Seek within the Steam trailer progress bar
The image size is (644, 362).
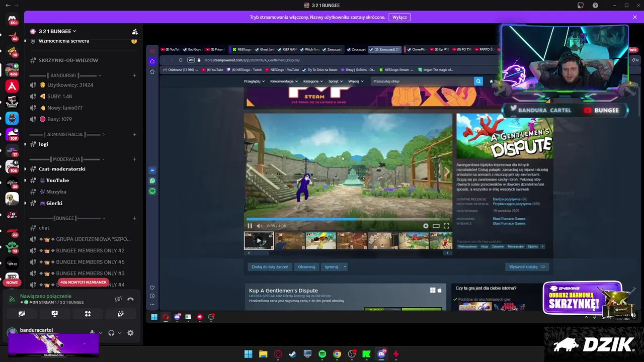point(348,219)
